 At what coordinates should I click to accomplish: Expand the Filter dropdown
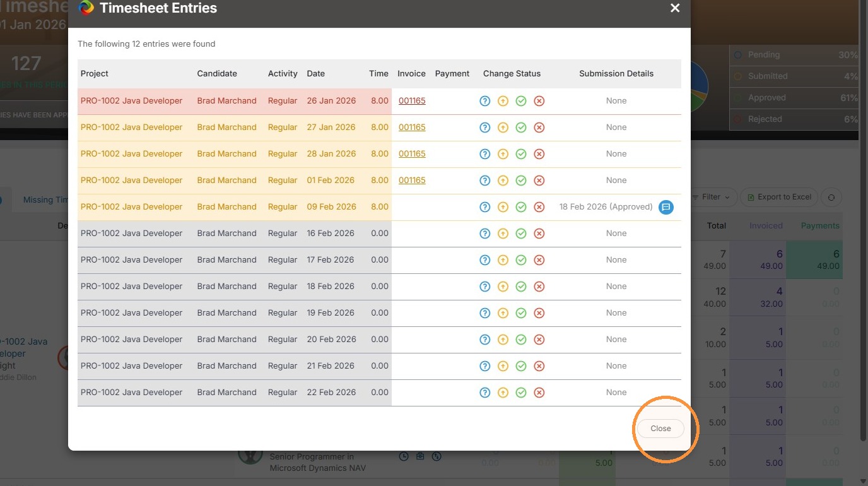coord(715,198)
